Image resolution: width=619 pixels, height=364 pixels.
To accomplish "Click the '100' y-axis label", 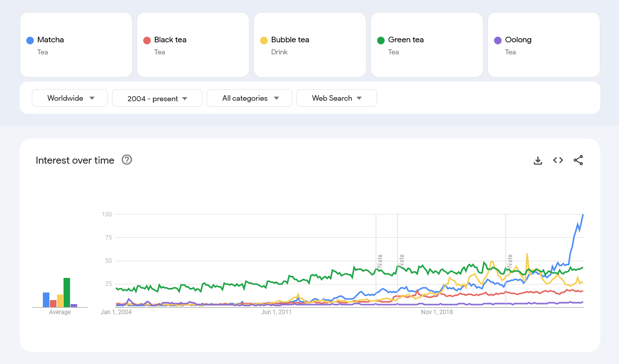I will [106, 214].
